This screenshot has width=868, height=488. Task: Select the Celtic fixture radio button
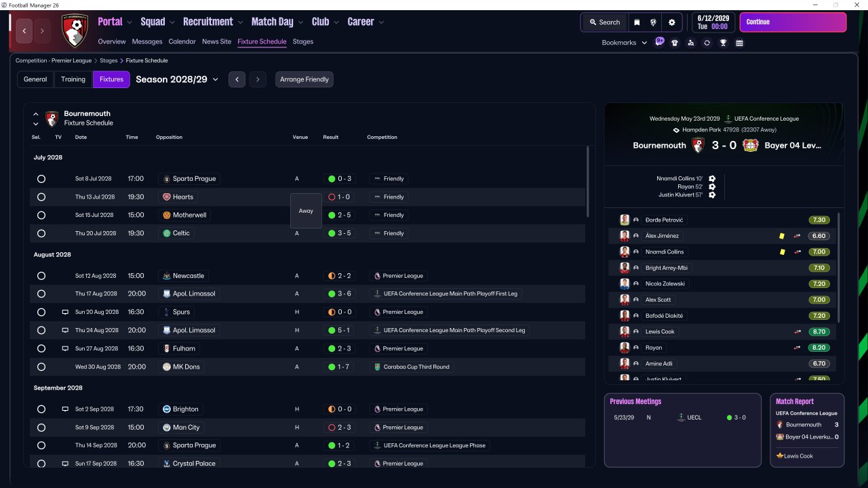tap(41, 233)
